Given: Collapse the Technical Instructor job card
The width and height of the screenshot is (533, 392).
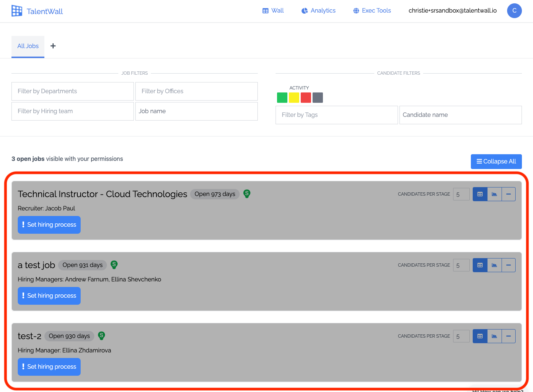Looking at the screenshot, I should pyautogui.click(x=509, y=194).
